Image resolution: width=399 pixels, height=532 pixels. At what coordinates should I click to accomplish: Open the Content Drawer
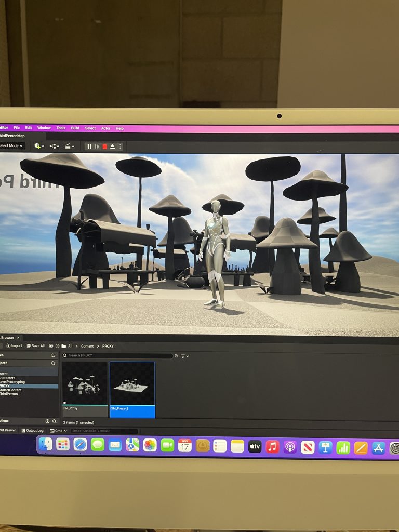[x=8, y=430]
